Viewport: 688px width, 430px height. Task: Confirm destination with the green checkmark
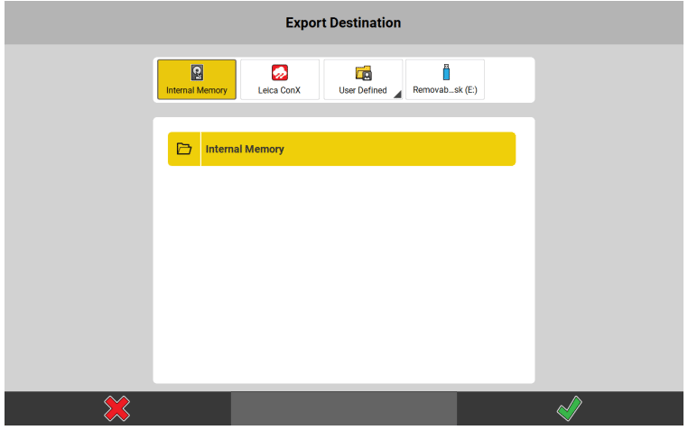[x=570, y=408]
